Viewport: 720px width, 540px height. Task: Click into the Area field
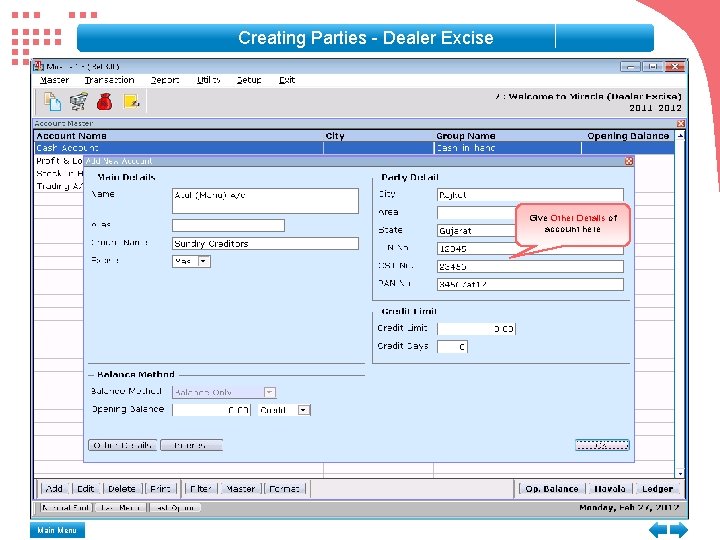(476, 213)
